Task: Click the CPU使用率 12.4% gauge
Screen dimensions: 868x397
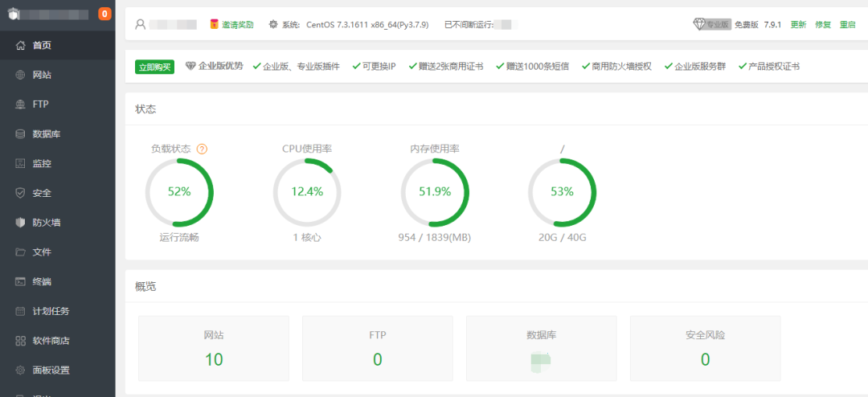Action: pyautogui.click(x=307, y=192)
